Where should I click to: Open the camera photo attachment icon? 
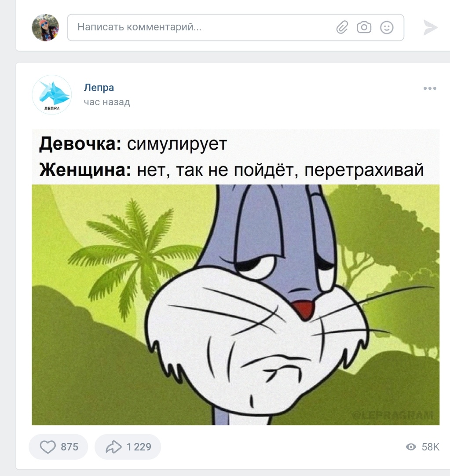(364, 27)
